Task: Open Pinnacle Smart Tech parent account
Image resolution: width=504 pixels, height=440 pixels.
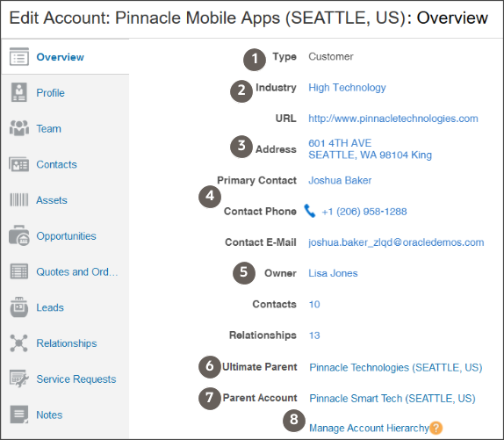Action: click(x=392, y=399)
